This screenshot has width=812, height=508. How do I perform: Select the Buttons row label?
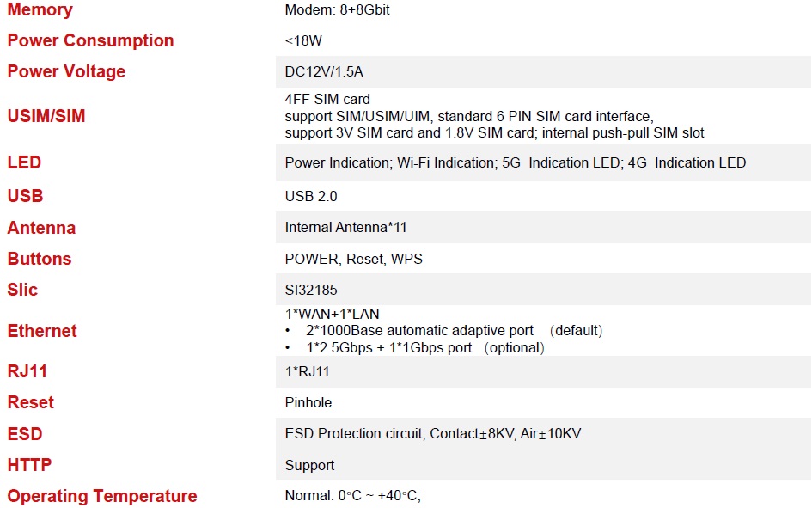(x=40, y=259)
